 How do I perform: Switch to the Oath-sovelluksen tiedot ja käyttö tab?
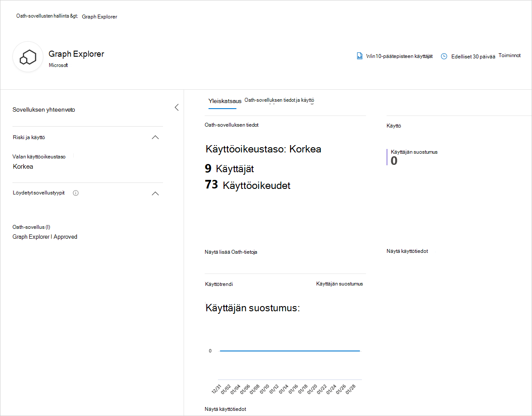tap(279, 100)
